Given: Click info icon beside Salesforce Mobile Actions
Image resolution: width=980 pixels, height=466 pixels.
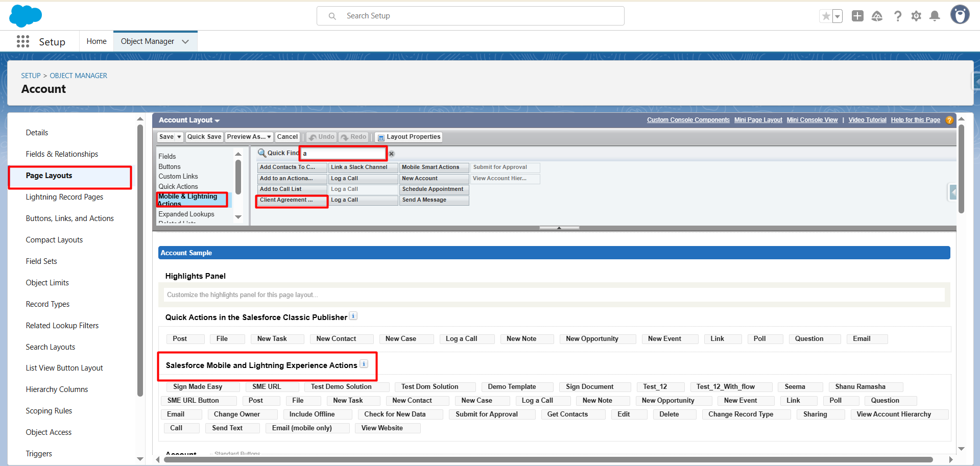Looking at the screenshot, I should pyautogui.click(x=364, y=364).
